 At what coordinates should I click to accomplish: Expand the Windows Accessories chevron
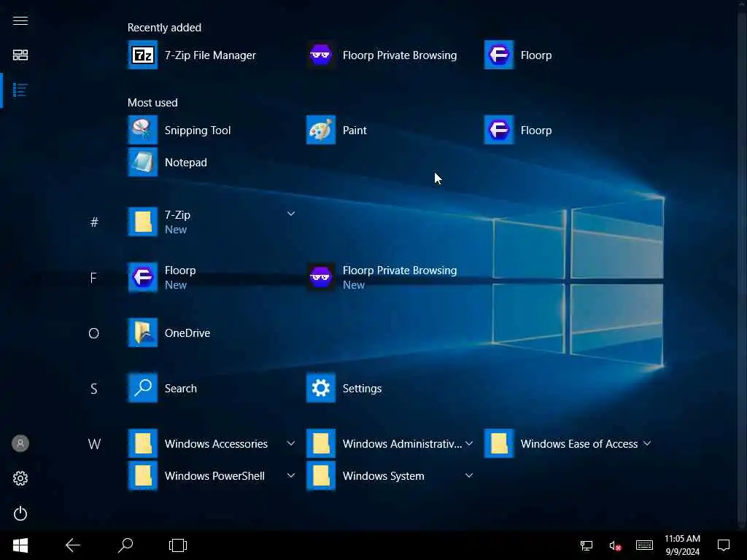point(290,443)
